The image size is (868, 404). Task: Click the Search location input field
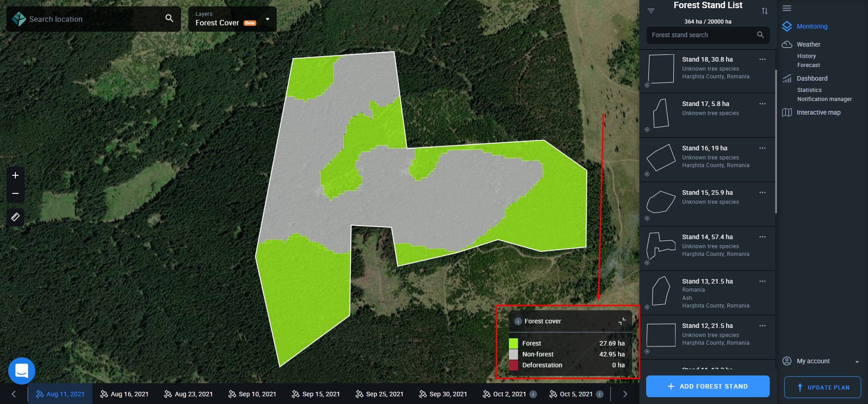94,19
